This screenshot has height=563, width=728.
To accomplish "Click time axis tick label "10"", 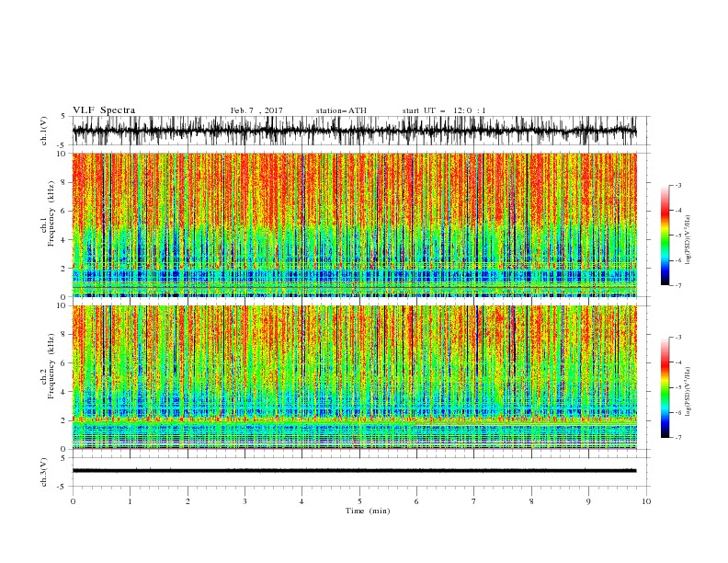I will point(646,501).
